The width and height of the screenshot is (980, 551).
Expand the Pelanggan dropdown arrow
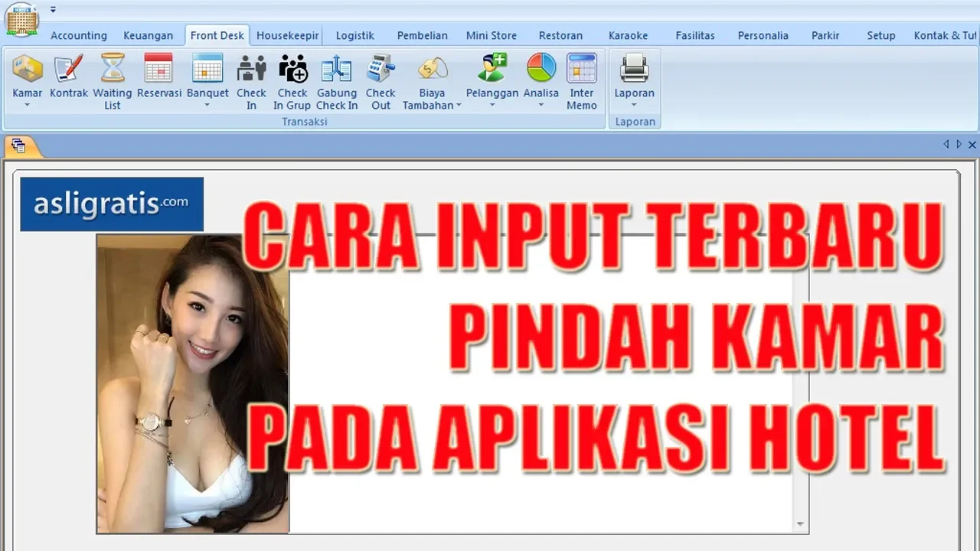click(492, 106)
